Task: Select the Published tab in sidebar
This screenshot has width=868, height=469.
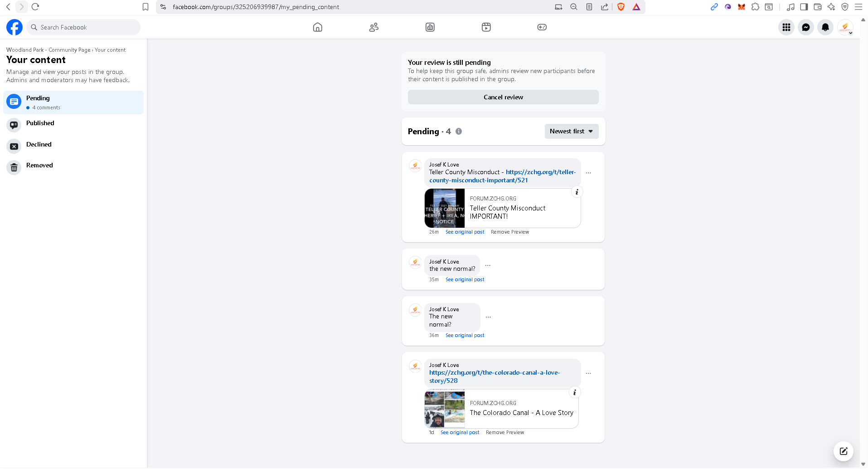Action: pos(40,123)
